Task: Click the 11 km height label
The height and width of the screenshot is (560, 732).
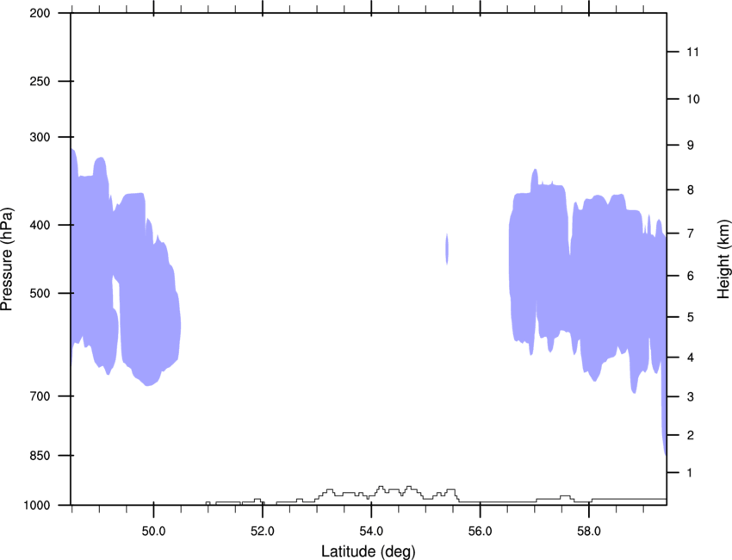Action: (x=692, y=52)
